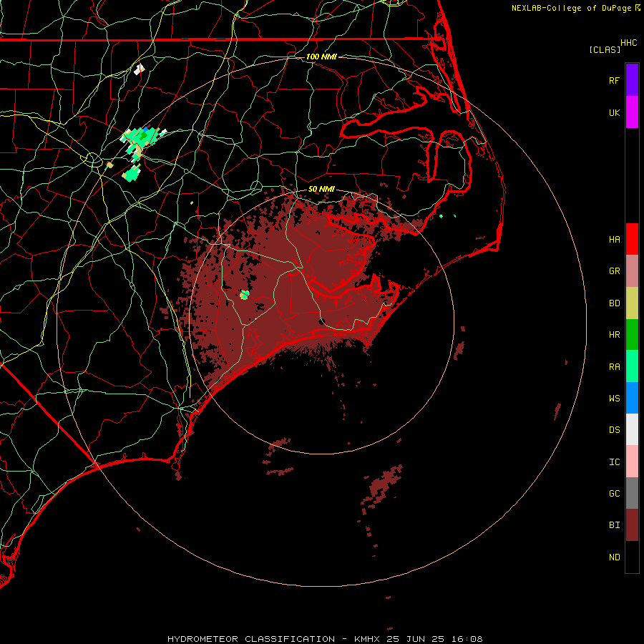Click the RA mint-green legend swatch
The image size is (644, 644).
coord(632,366)
